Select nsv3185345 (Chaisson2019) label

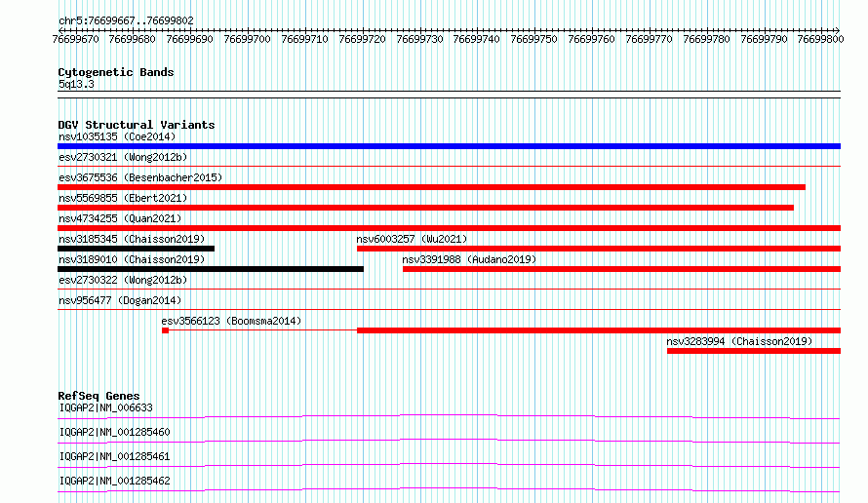tap(132, 239)
